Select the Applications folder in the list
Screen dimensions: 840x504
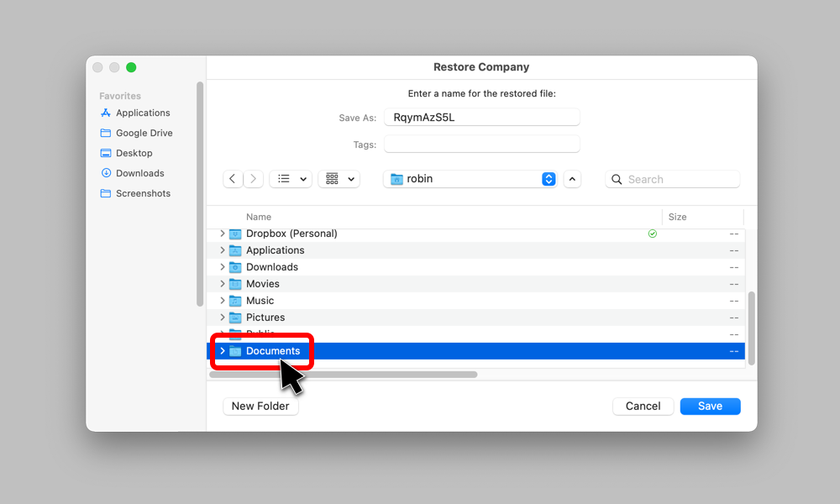click(475, 250)
